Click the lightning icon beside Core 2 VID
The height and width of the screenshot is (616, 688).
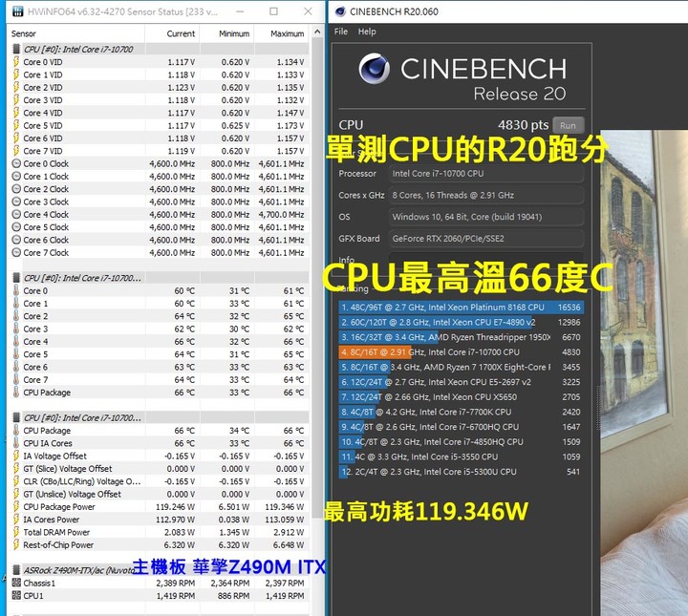16,87
